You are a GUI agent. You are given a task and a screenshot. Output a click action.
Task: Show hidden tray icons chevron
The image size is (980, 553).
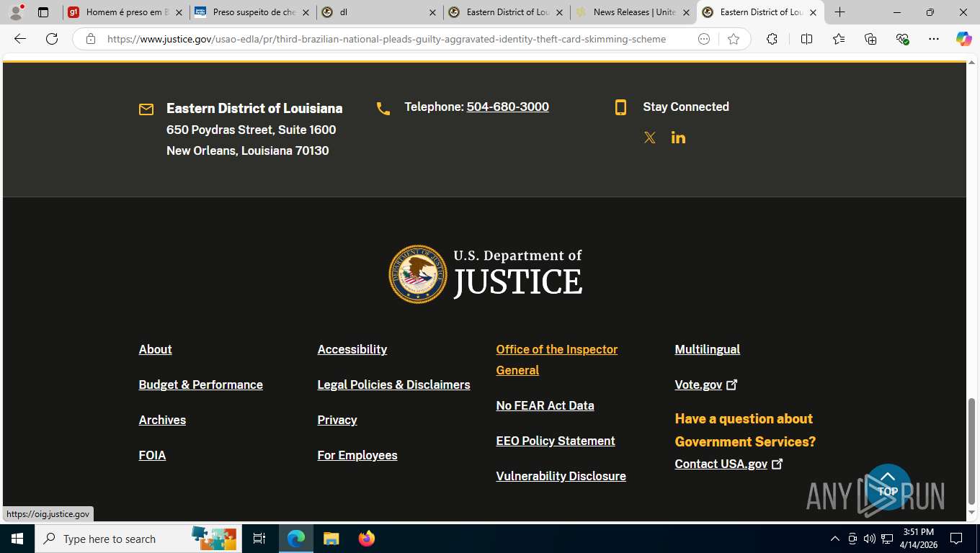point(835,539)
